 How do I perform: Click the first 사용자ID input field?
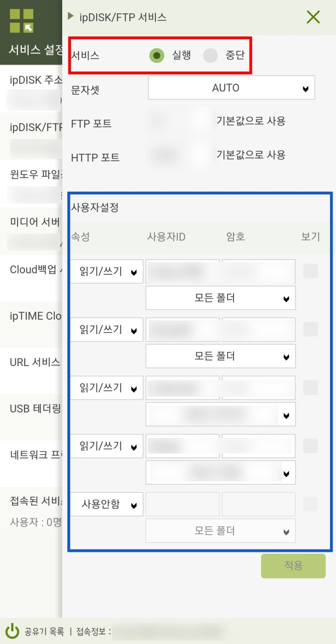[x=182, y=271]
